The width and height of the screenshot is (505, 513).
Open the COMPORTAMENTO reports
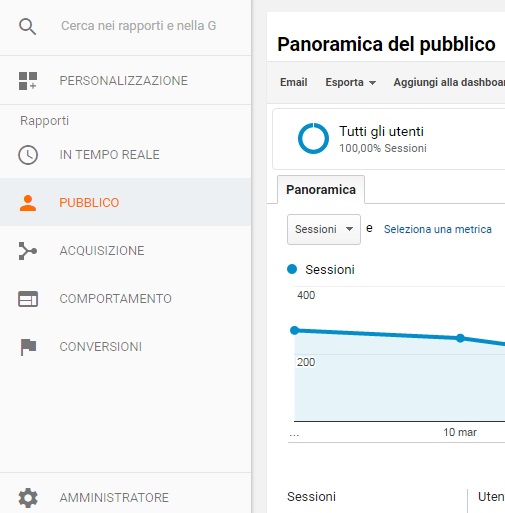coord(116,299)
